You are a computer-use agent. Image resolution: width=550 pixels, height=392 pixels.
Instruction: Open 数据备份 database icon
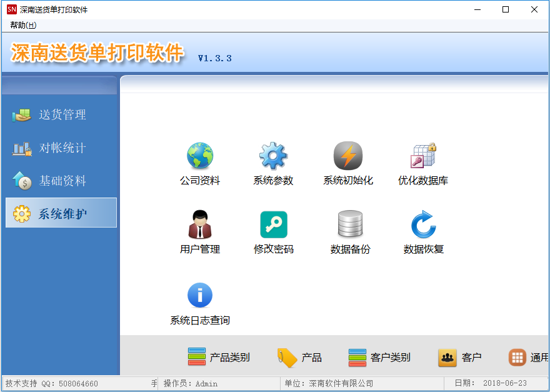pyautogui.click(x=350, y=225)
